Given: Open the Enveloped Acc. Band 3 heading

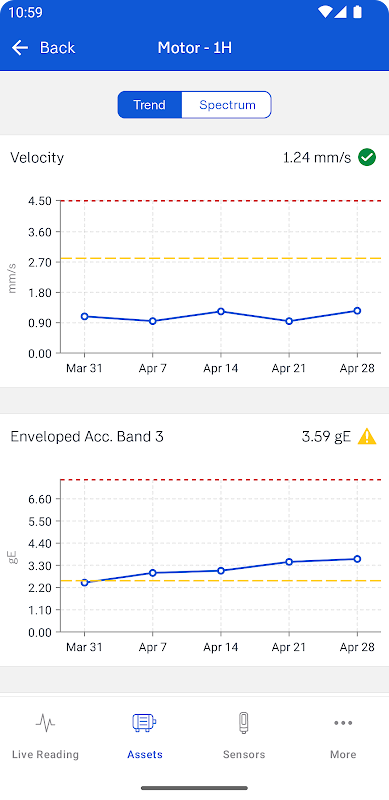Looking at the screenshot, I should [x=87, y=437].
